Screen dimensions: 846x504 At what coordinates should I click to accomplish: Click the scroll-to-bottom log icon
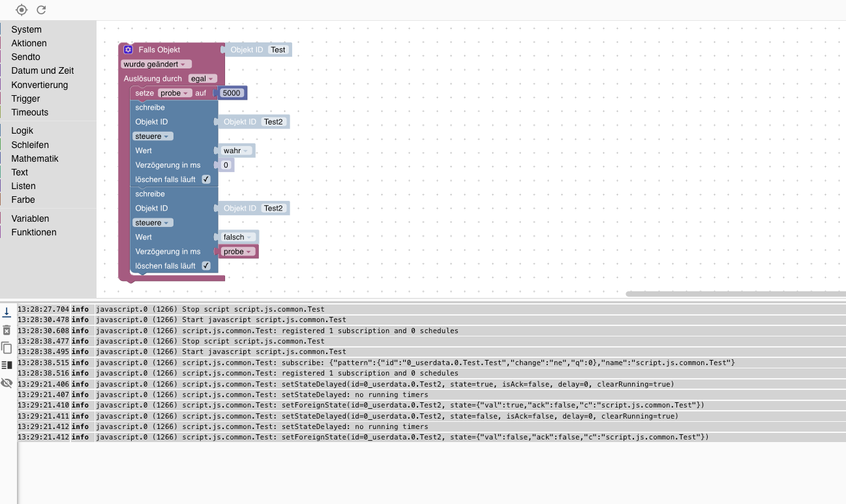click(7, 313)
